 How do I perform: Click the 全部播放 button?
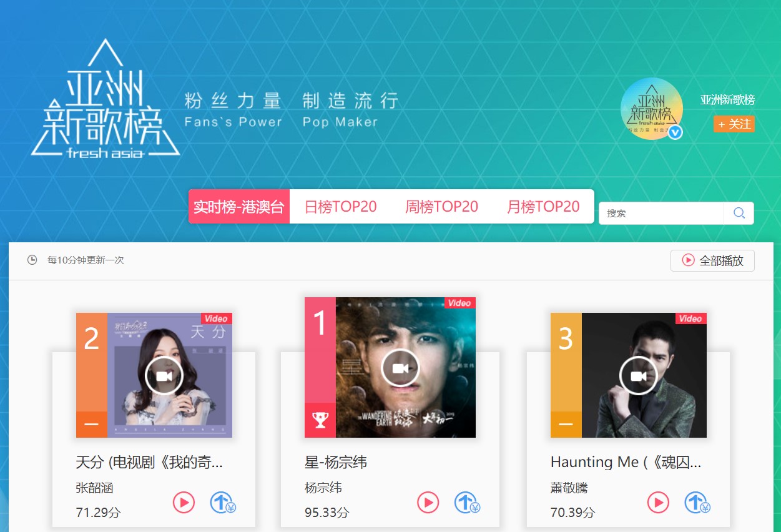point(712,260)
